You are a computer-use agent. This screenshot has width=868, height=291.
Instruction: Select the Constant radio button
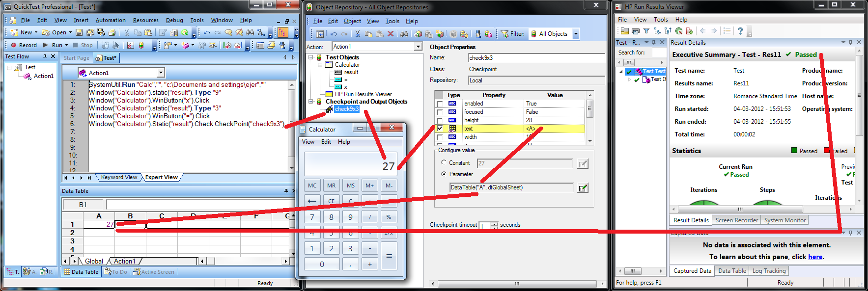[x=444, y=162]
